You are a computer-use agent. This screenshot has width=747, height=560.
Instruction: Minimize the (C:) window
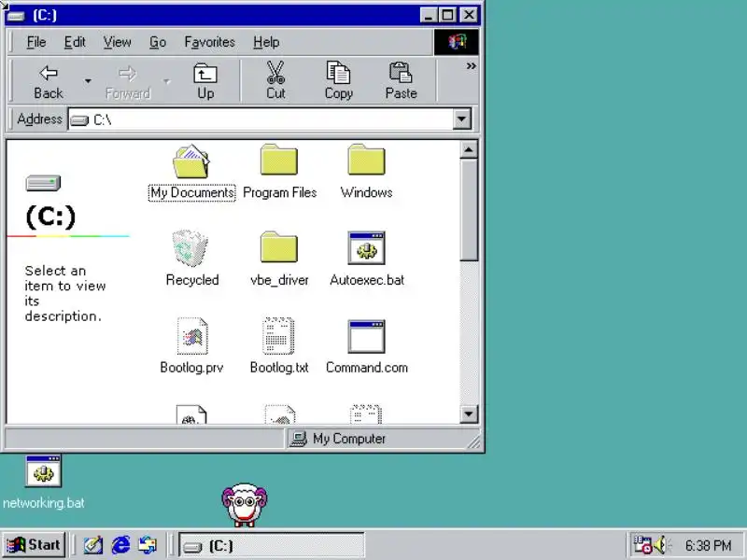(x=429, y=15)
